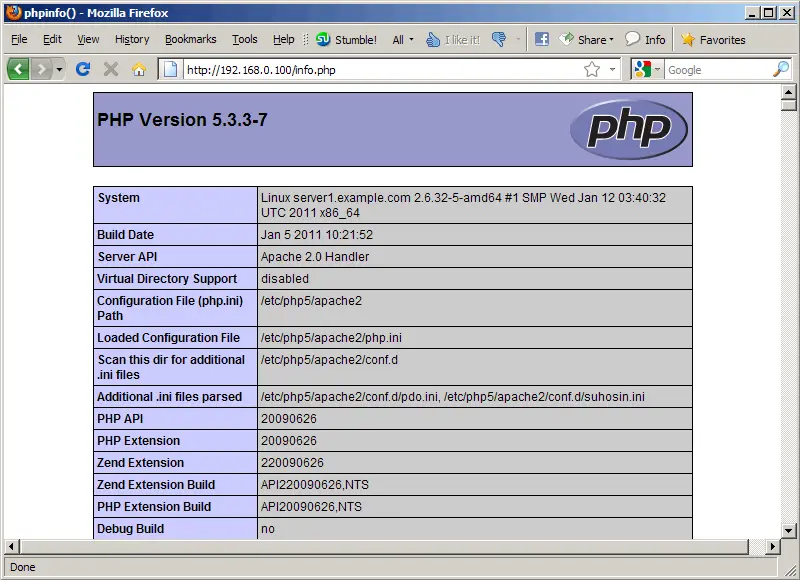Click the greyed Forward arrow button
Viewport: 800px width, 580px height.
(x=41, y=69)
